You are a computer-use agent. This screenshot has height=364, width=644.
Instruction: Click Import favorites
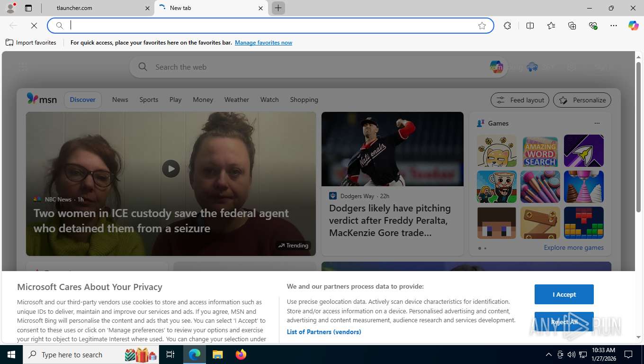click(x=31, y=43)
